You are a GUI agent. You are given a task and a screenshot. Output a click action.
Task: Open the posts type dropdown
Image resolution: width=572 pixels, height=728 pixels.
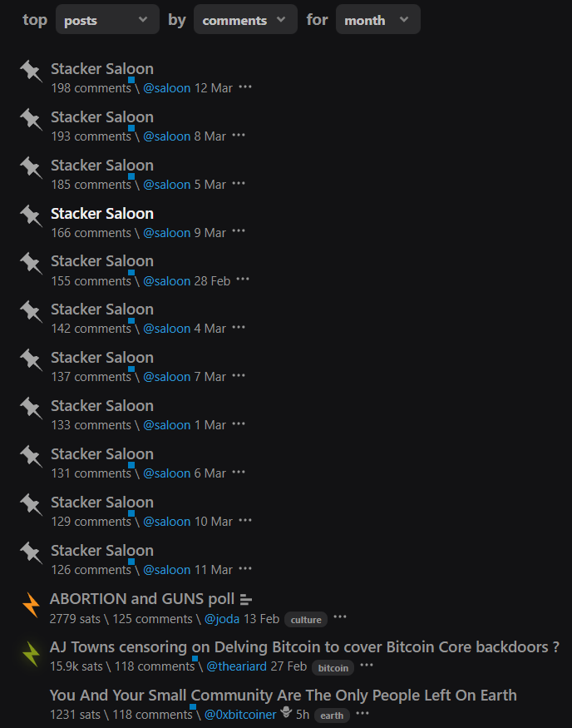[107, 19]
